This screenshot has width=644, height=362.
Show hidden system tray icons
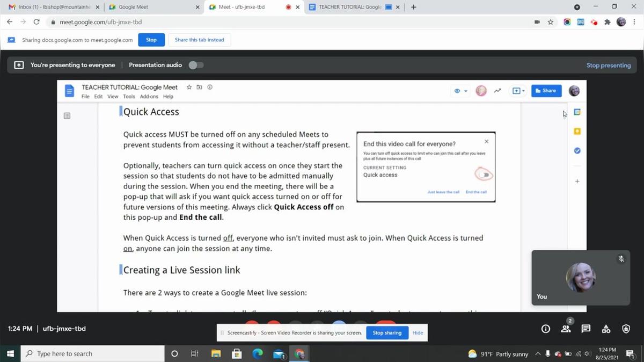pos(538,353)
